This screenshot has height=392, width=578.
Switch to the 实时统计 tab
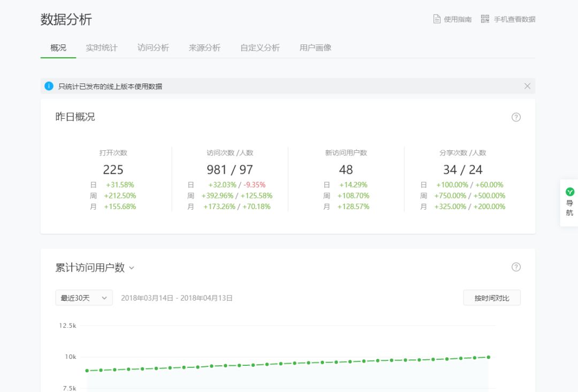[101, 47]
